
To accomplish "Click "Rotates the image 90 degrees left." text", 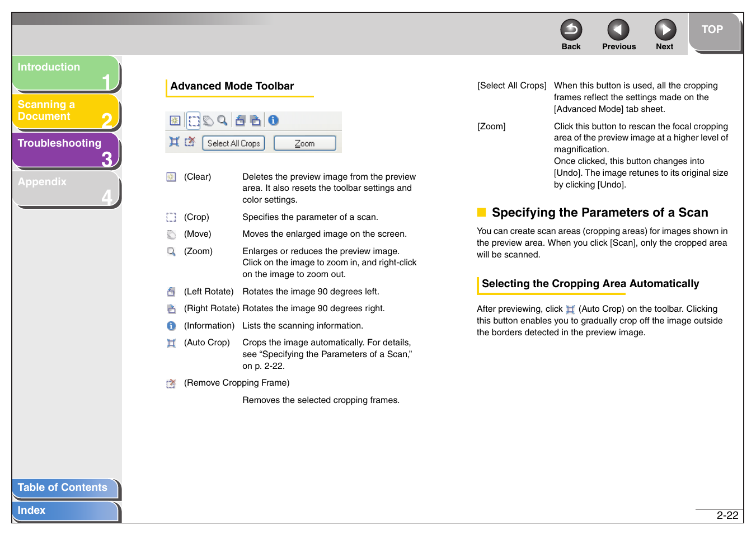I will click(311, 292).
